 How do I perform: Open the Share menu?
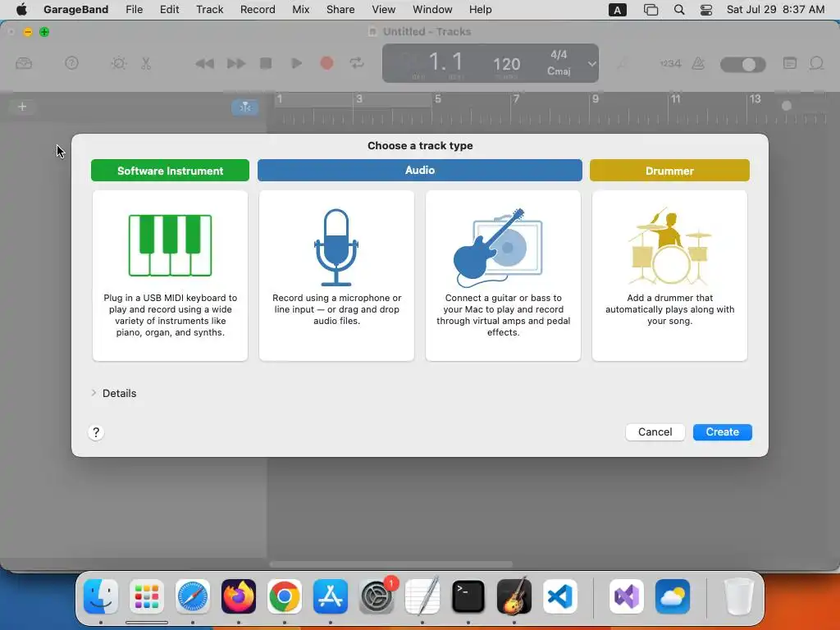click(340, 10)
